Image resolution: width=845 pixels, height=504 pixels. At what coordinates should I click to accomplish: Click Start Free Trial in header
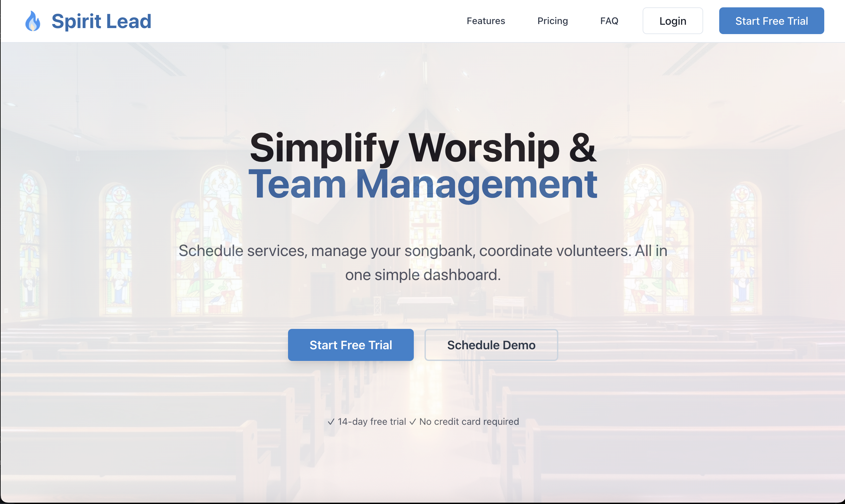[x=771, y=21]
